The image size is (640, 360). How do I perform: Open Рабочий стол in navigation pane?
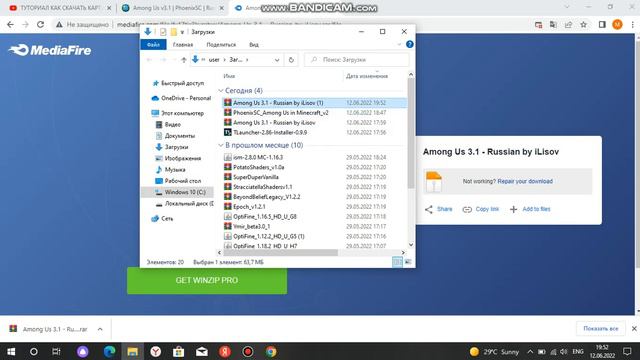[x=178, y=181]
